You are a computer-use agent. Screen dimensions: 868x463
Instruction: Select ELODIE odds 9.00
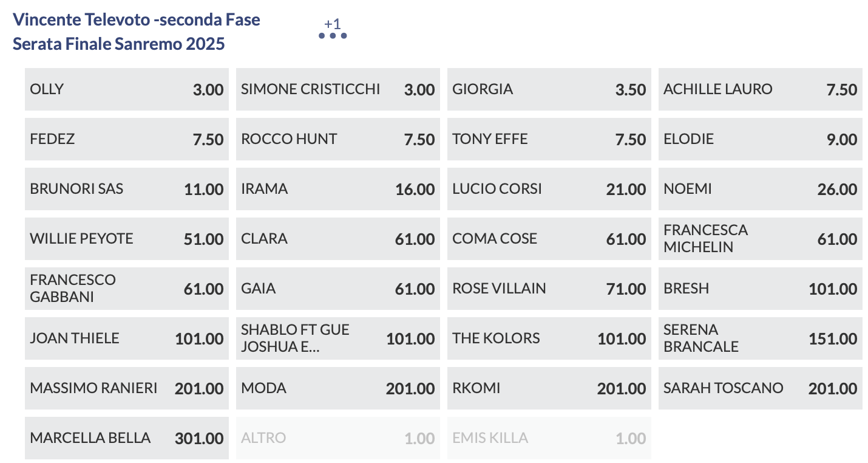(x=760, y=139)
